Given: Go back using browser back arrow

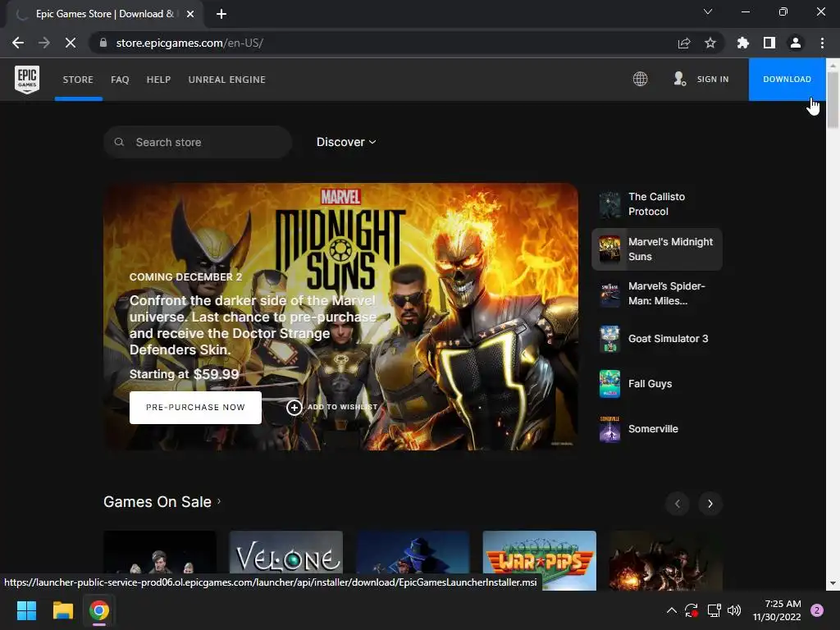Looking at the screenshot, I should coord(18,43).
